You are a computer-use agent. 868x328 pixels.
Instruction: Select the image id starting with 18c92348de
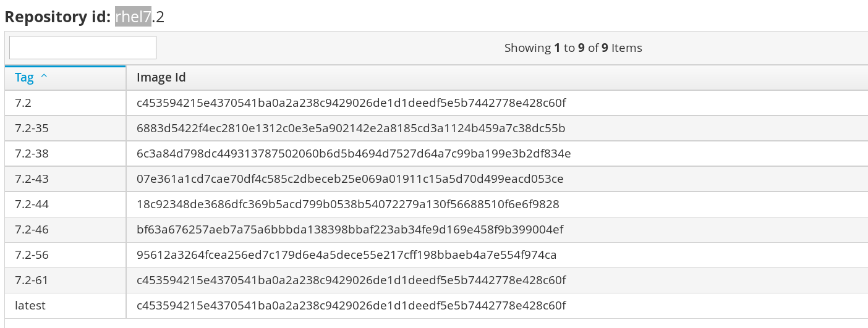(348, 204)
